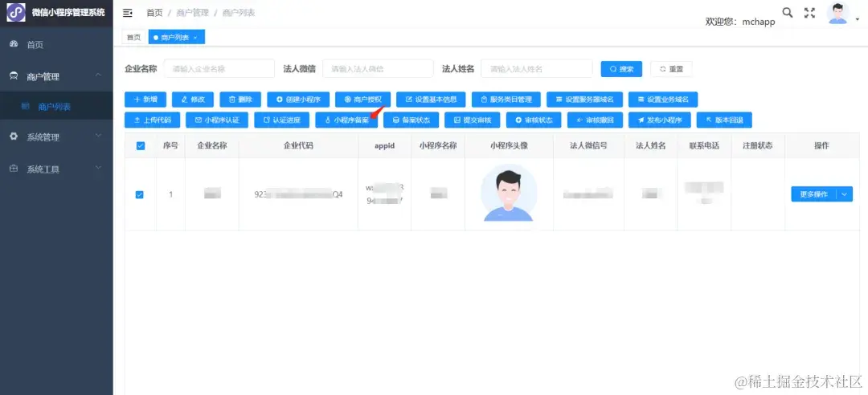Select 商户列表 in the sidebar menu
Screen dimensions: 868x395
coord(56,106)
